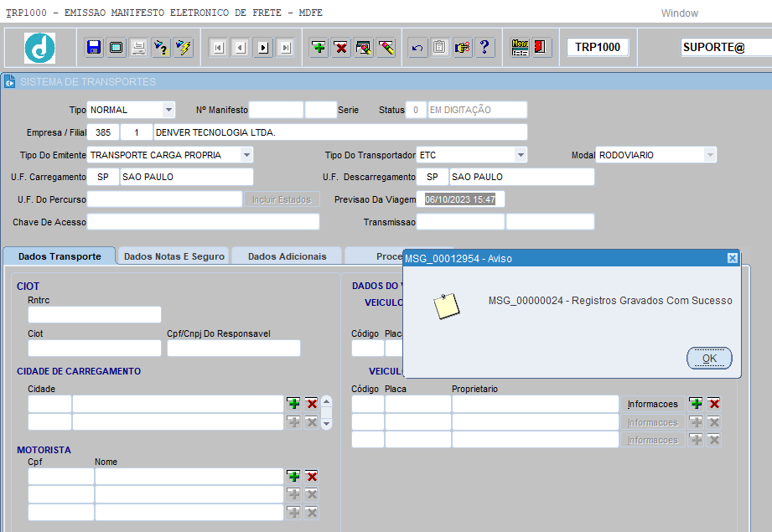Confirm the message with OK button
Image resolution: width=772 pixels, height=532 pixels.
pyautogui.click(x=709, y=359)
